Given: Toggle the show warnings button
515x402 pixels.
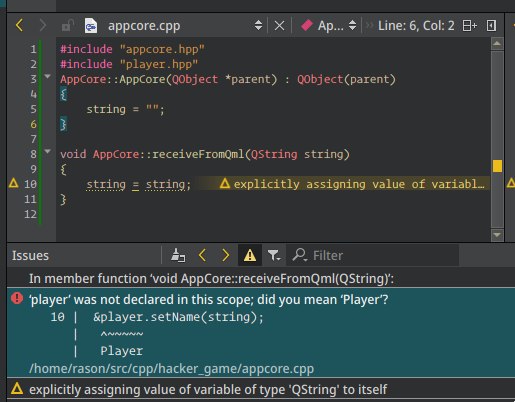Looking at the screenshot, I should pos(250,256).
